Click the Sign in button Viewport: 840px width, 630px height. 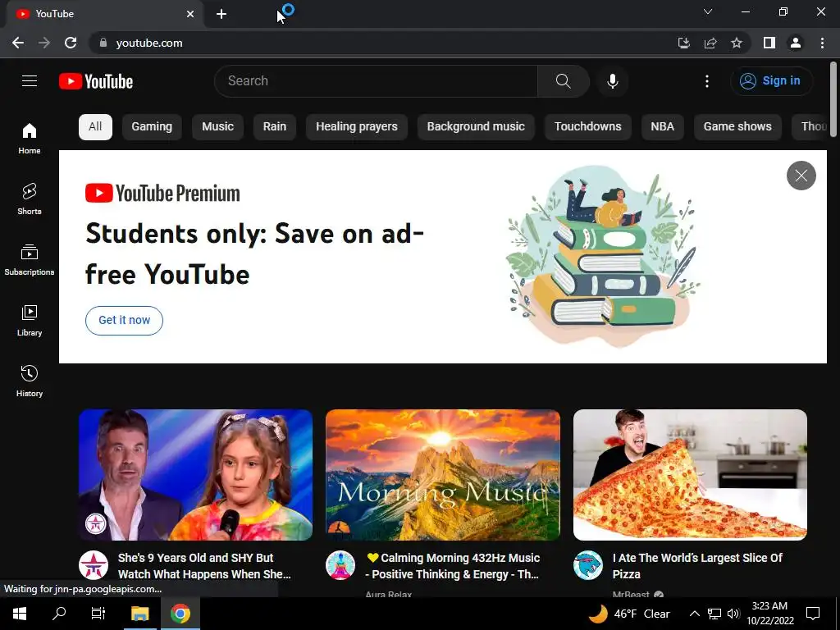[x=771, y=81]
